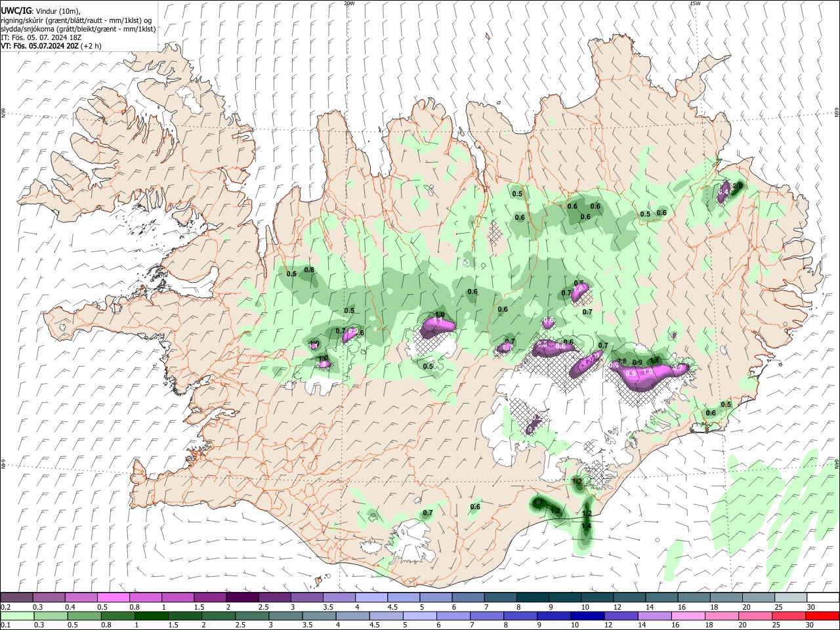Select the upper scale swatch between 0.3 and 0.4

coord(49,598)
